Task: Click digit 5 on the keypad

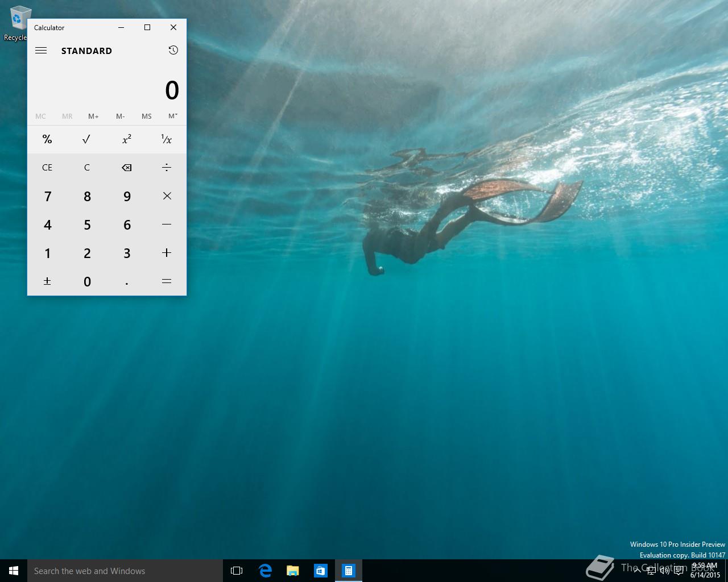Action: tap(87, 225)
